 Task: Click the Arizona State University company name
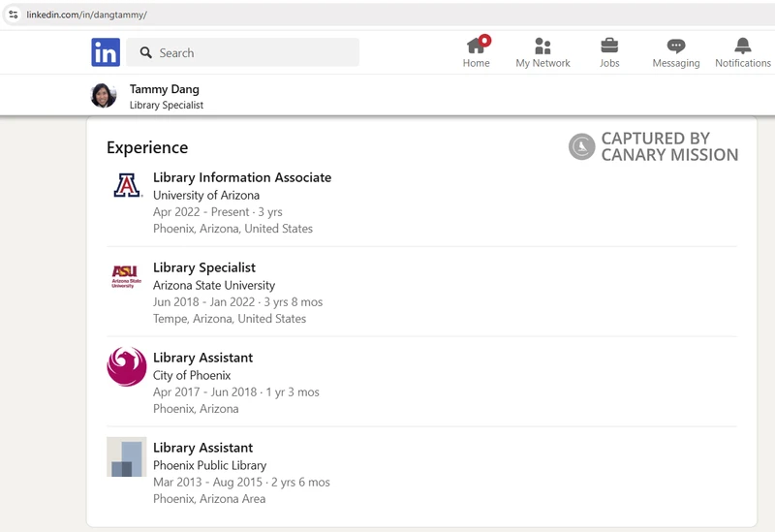tap(214, 285)
